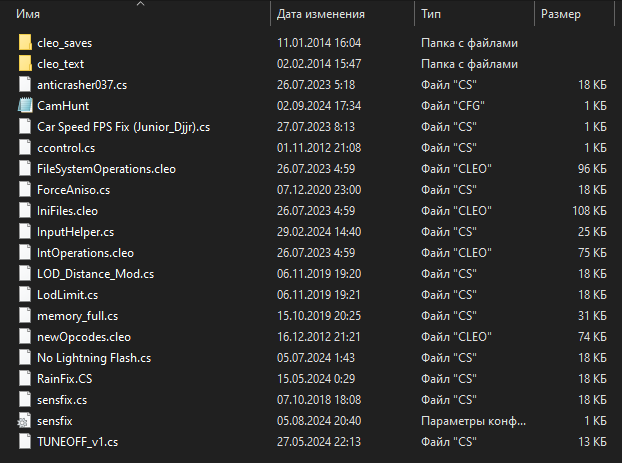Viewport: 622px width, 463px height.
Task: Sort by Дата изменения column header
Action: tap(320, 15)
